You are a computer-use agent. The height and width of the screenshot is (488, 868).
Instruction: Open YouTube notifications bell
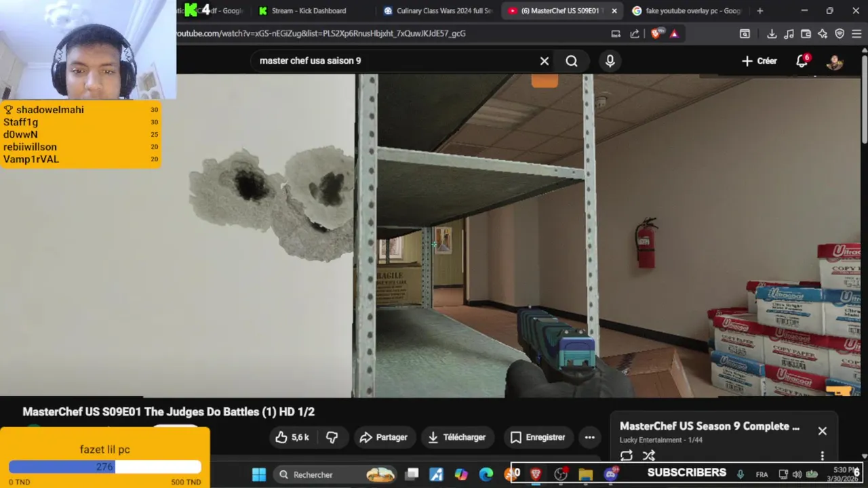[x=802, y=61]
